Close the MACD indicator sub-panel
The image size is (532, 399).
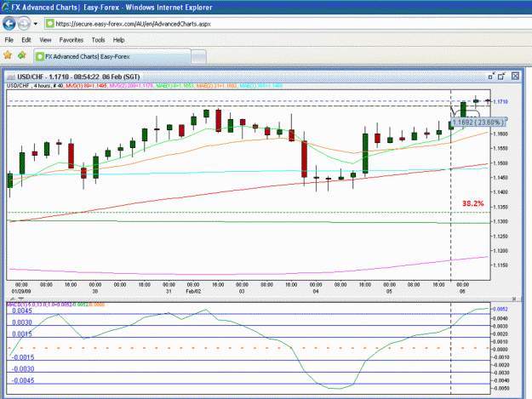(514, 299)
